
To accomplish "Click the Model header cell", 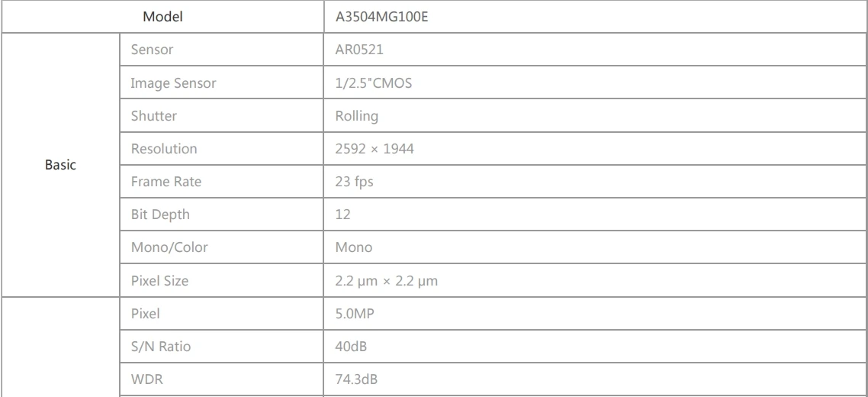I will point(162,15).
